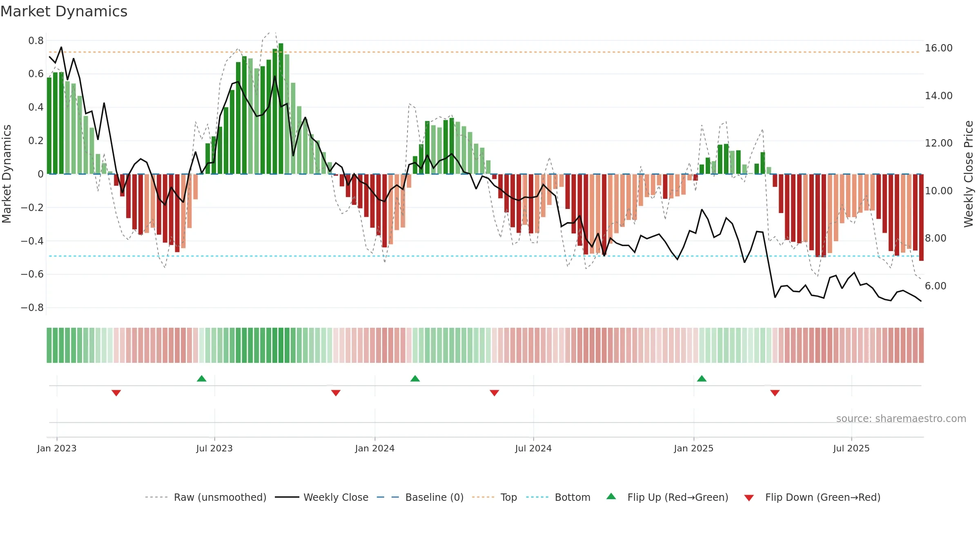
Task: Click the green flip-up marker near Jan 2025
Action: (x=702, y=378)
